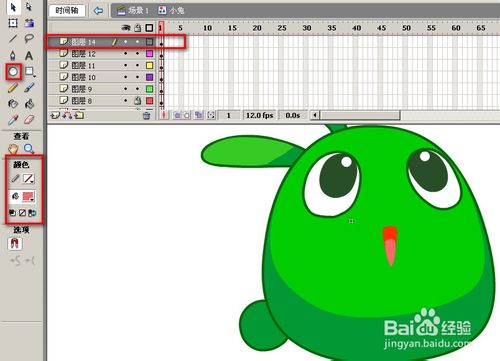This screenshot has height=361, width=500.
Task: Choose the Paint Bucket tool
Action: 29,104
